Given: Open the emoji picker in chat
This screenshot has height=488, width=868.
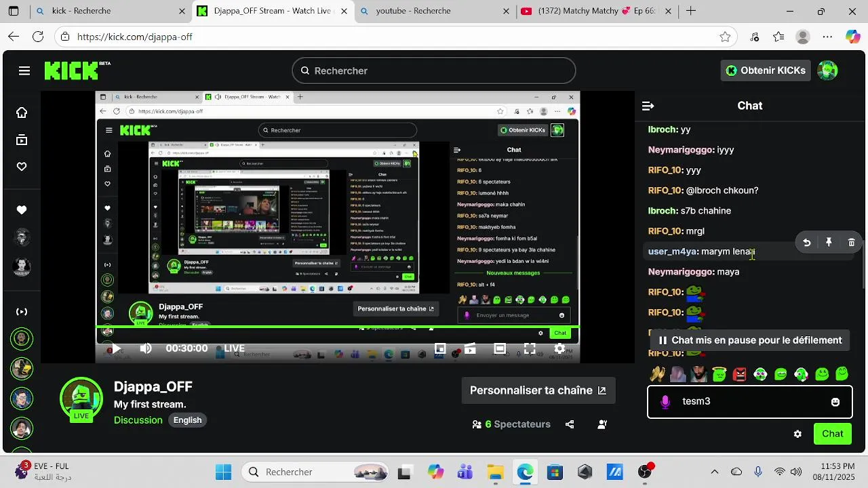Looking at the screenshot, I should click(835, 402).
